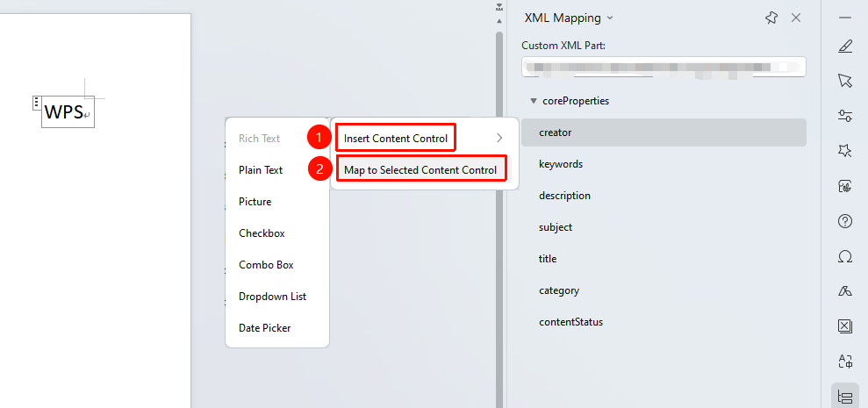The height and width of the screenshot is (408, 868).
Task: Click the document vertical scrollbar thumb
Action: [x=499, y=219]
